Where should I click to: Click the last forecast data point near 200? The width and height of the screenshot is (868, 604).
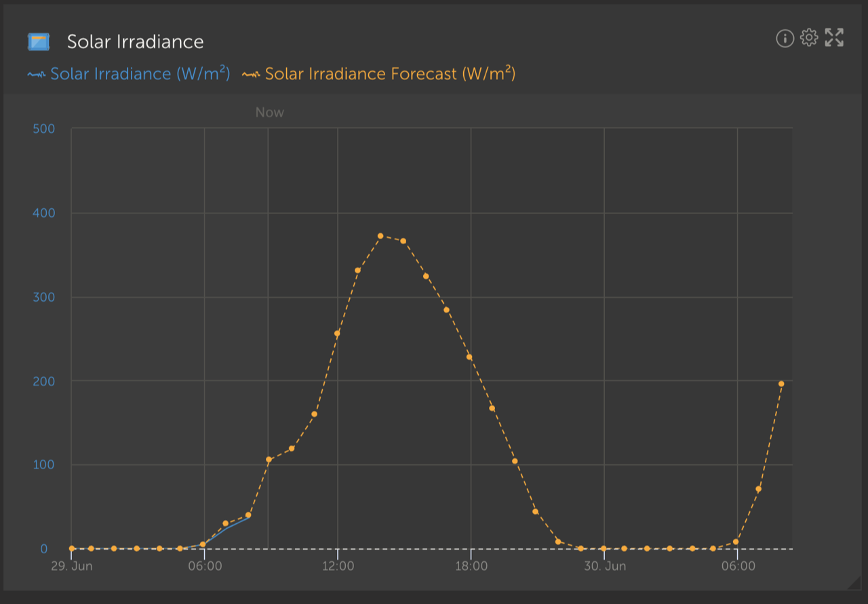(x=781, y=382)
